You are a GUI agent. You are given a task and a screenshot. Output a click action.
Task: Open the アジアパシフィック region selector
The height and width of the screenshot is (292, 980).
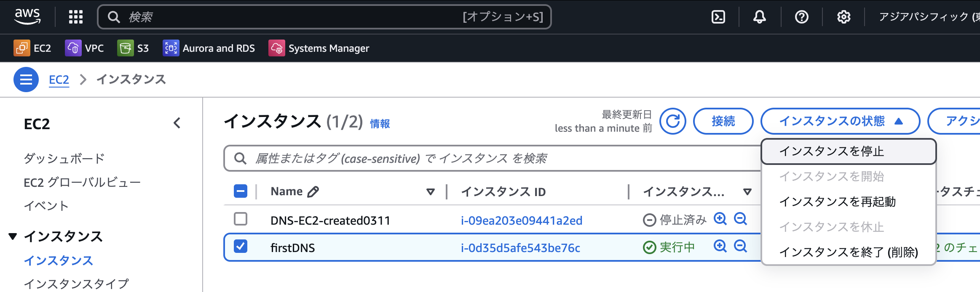pyautogui.click(x=929, y=17)
